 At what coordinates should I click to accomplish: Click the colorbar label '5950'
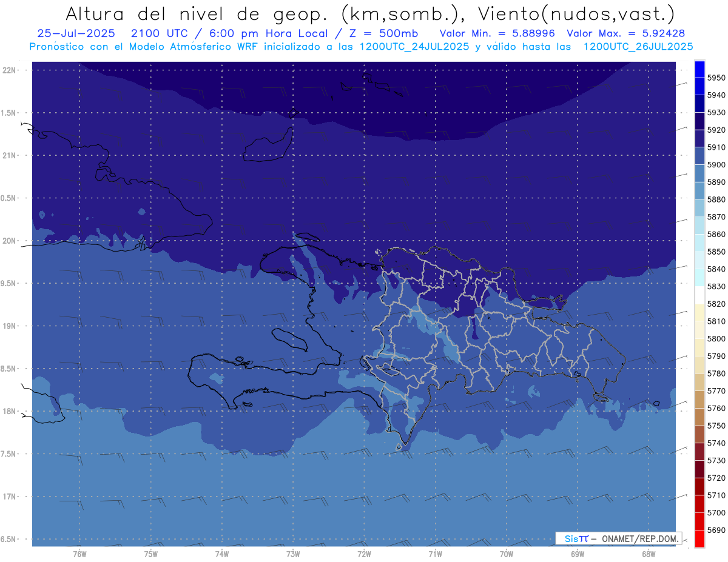tap(716, 78)
